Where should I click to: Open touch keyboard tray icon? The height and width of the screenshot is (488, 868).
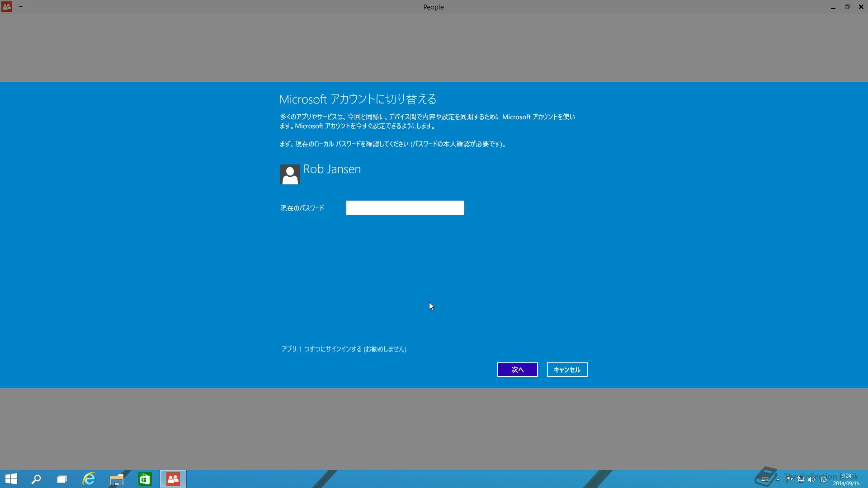pos(765,479)
